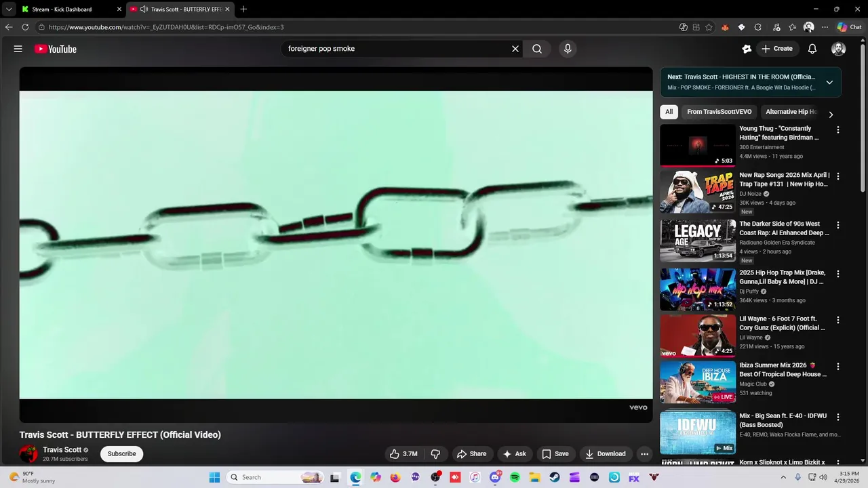This screenshot has height=488, width=868.
Task: Open File Explorer from the taskbar
Action: (x=534, y=477)
